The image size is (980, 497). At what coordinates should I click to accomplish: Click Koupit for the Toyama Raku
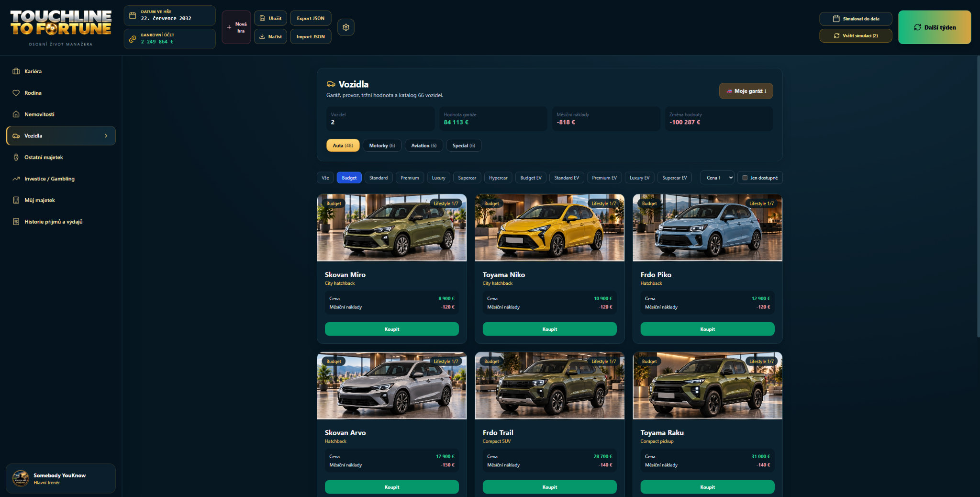707,487
